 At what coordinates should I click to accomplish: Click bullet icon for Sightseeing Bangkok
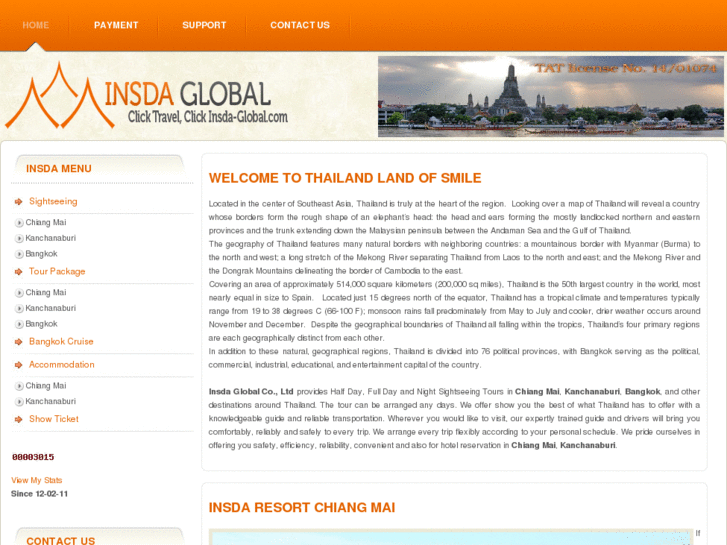pyautogui.click(x=19, y=254)
